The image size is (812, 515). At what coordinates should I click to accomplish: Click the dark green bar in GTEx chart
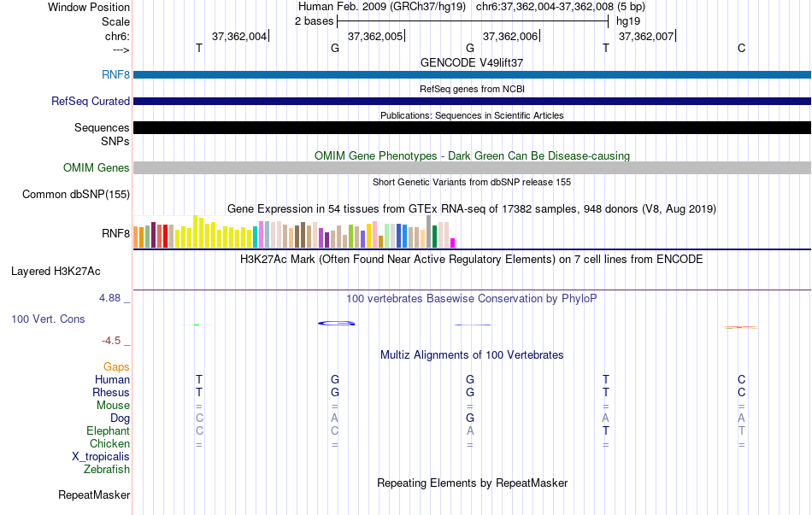[x=434, y=237]
